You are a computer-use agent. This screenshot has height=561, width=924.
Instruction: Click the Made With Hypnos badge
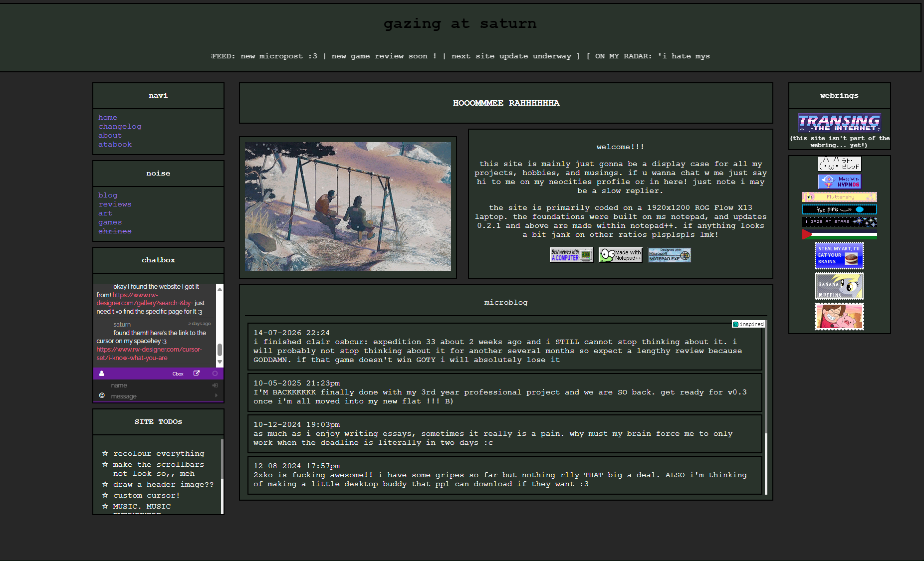point(840,182)
